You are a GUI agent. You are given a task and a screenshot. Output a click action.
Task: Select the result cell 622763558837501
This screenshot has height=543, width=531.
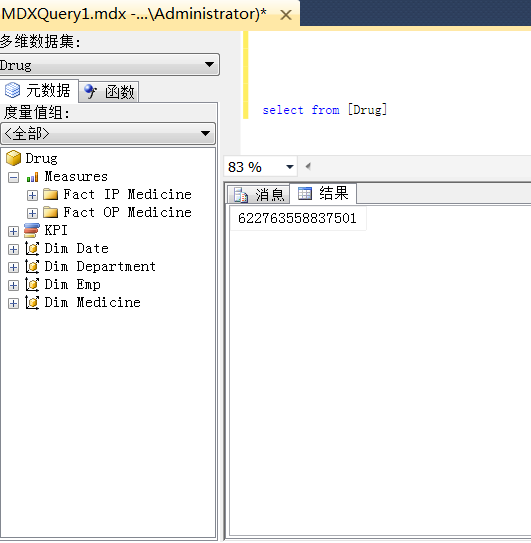point(297,218)
